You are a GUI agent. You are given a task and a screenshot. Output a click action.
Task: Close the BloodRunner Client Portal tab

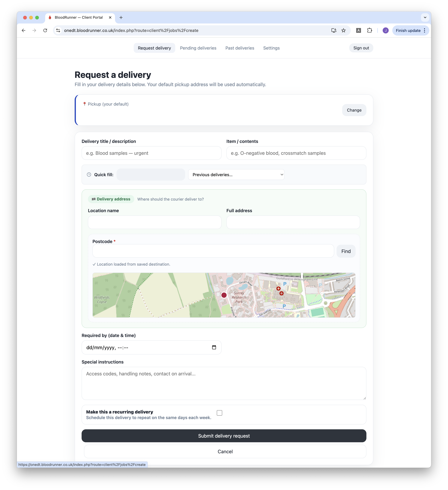[x=110, y=17]
